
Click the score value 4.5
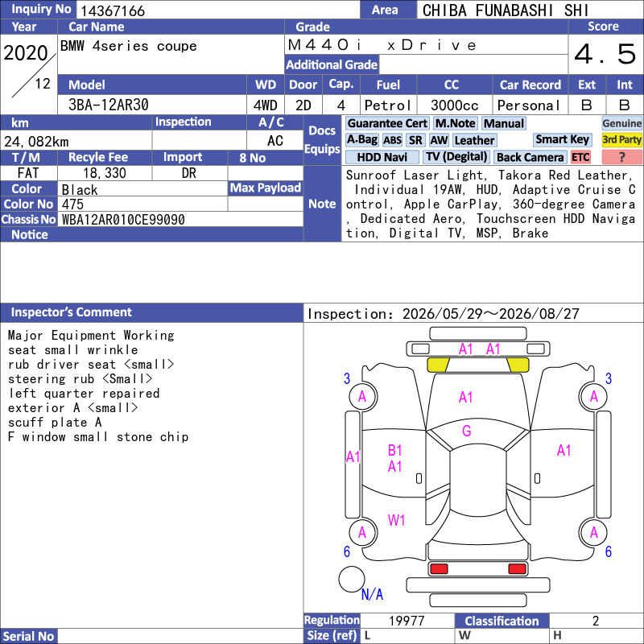click(x=605, y=54)
